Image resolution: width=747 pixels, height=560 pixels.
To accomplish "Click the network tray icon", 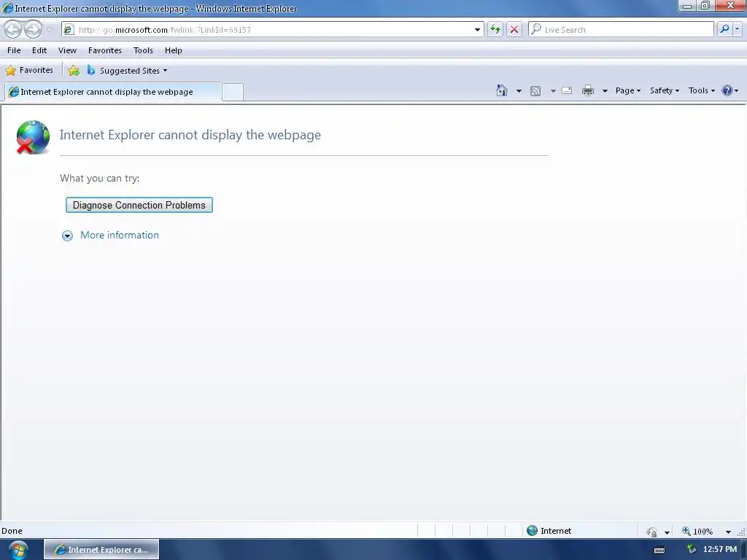I will tap(692, 550).
